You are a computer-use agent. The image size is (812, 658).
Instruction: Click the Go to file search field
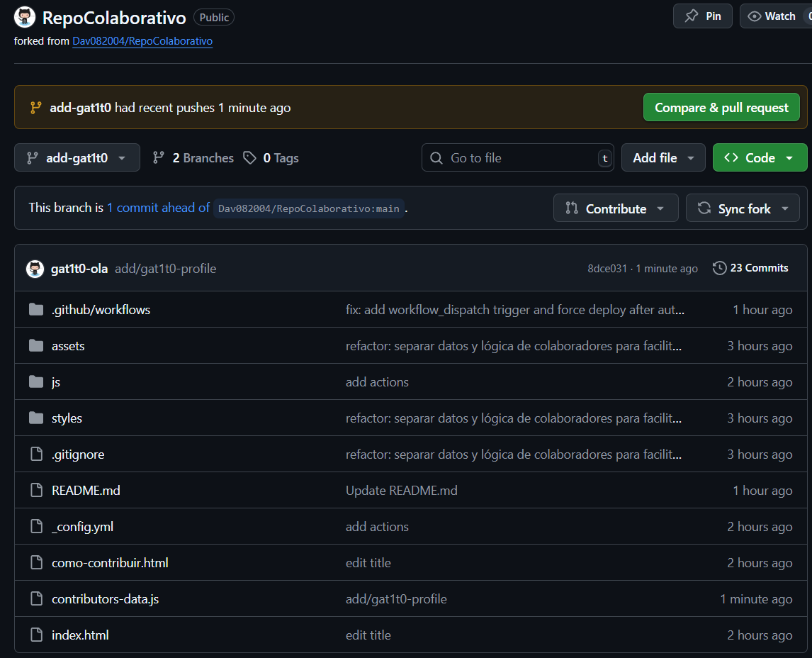coord(518,157)
